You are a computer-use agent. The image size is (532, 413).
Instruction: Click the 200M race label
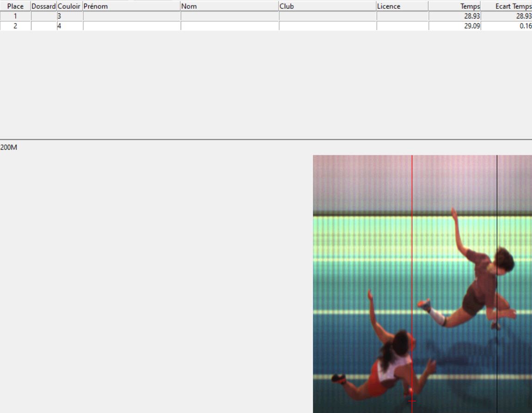[9, 147]
